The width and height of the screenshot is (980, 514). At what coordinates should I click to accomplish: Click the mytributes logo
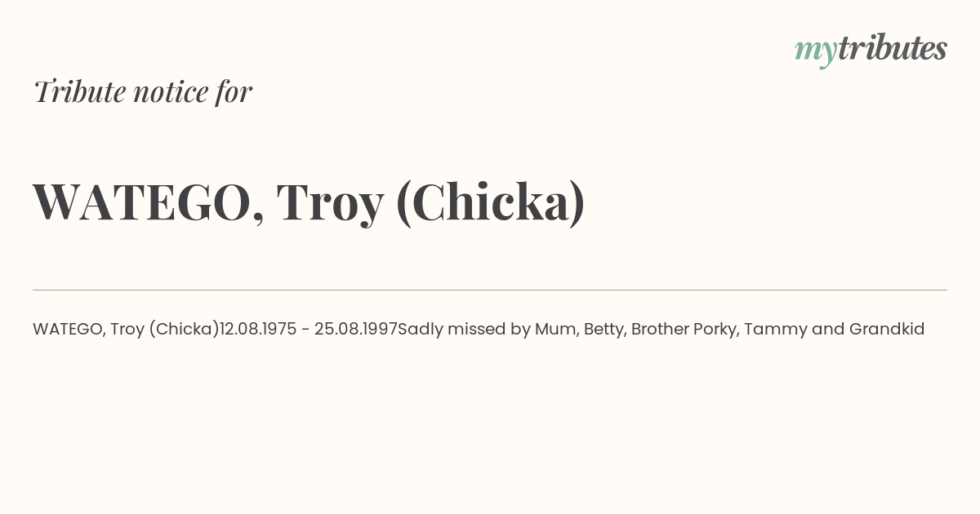[871, 50]
